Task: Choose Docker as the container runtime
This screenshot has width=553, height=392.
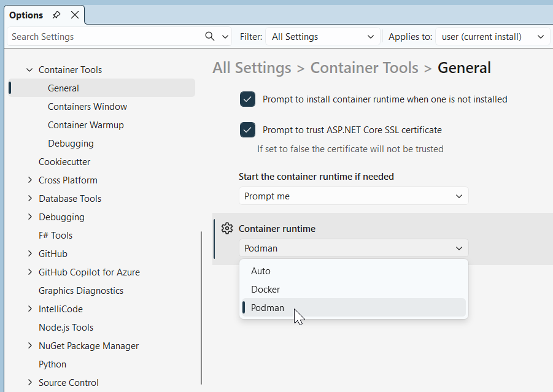Action: point(266,289)
